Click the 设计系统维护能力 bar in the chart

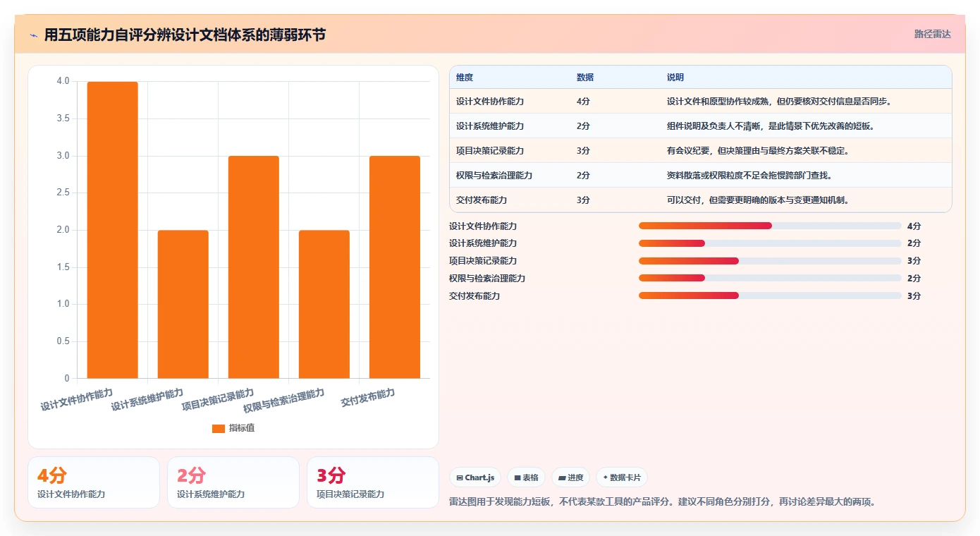[183, 304]
